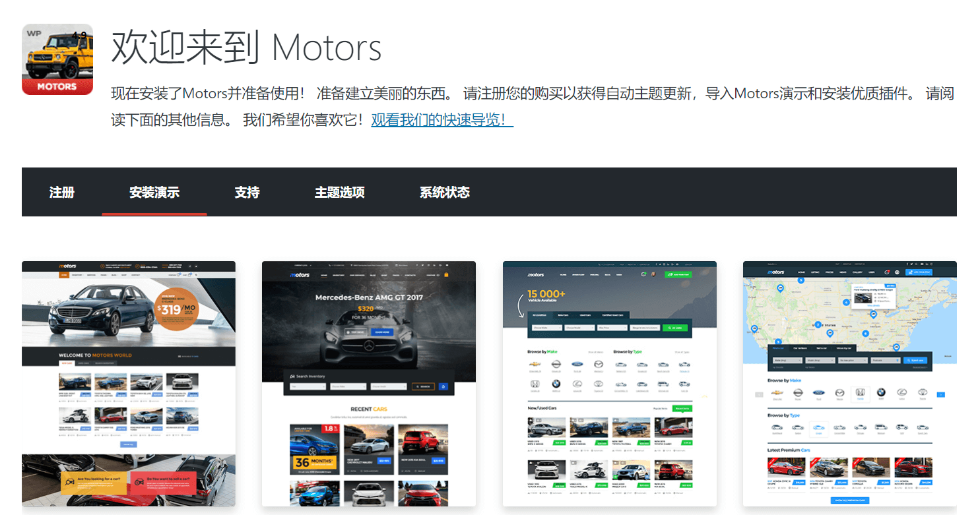Select the $319/MO dealership demo thumbnail
The width and height of the screenshot is (980, 515).
coord(129,384)
